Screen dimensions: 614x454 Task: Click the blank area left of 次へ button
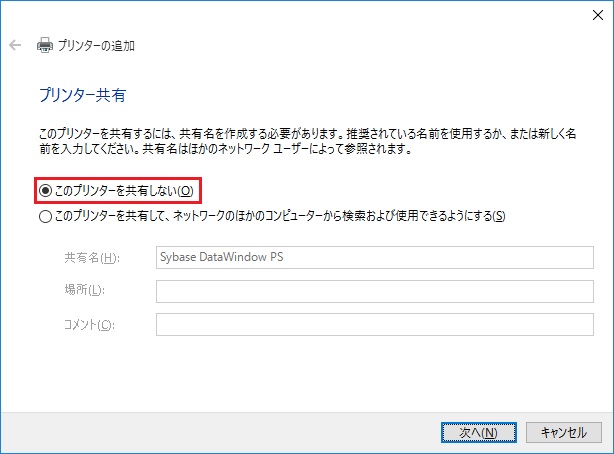[250, 432]
